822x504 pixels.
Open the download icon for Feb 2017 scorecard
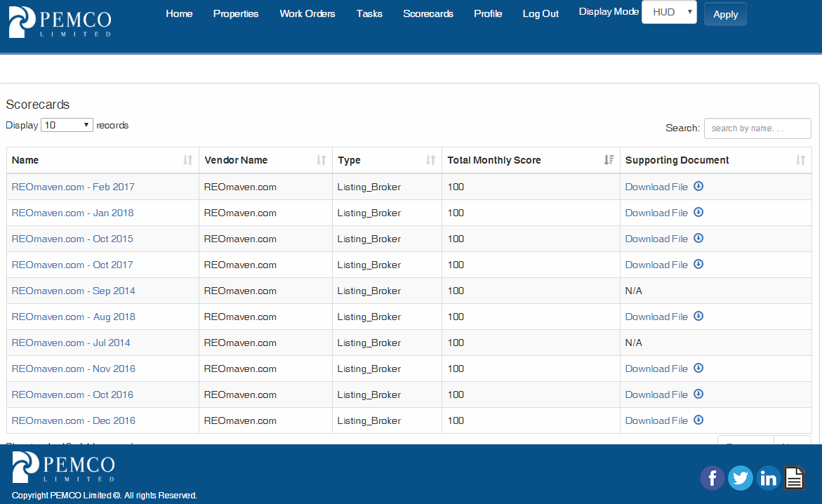pos(698,187)
